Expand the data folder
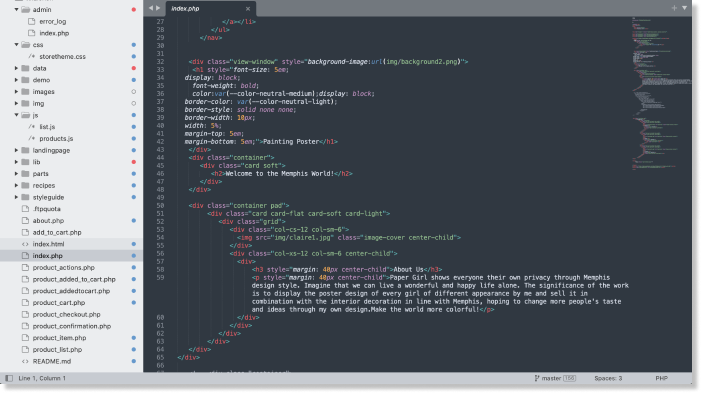Screen dimensions: 701x393 17,68
